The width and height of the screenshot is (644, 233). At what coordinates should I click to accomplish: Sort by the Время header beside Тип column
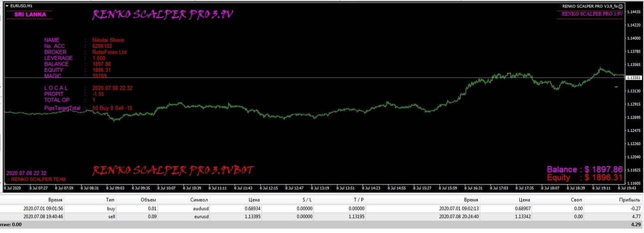click(55, 199)
